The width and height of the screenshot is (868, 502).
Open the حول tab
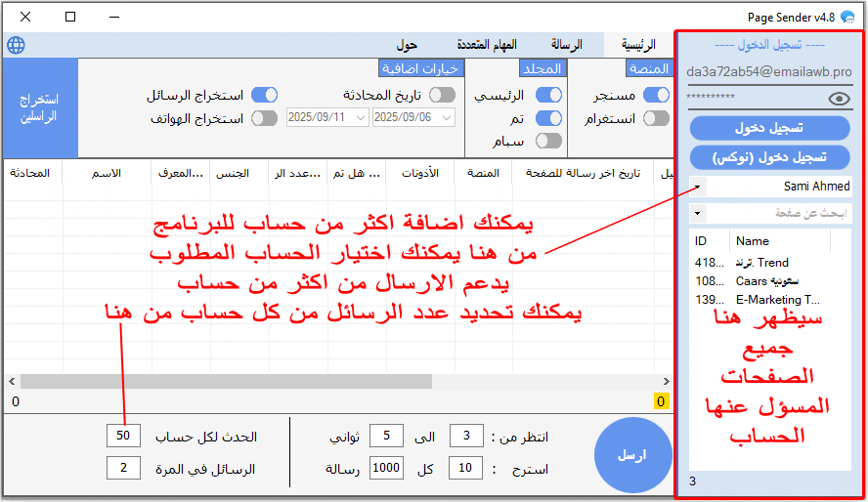[407, 45]
